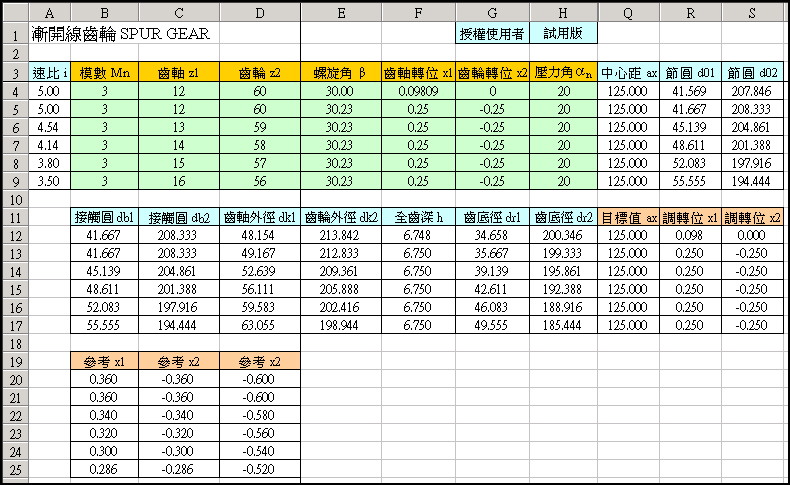Click the cell with value 0.09809
790x485 pixels.
tap(418, 91)
